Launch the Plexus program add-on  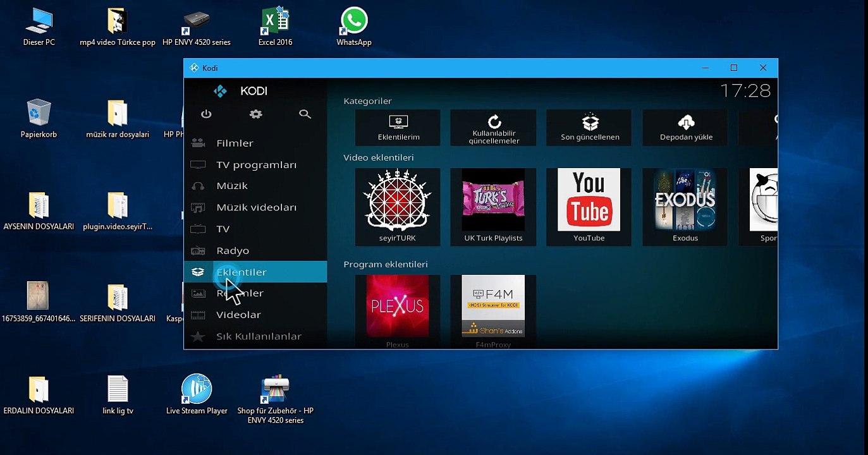(x=398, y=311)
